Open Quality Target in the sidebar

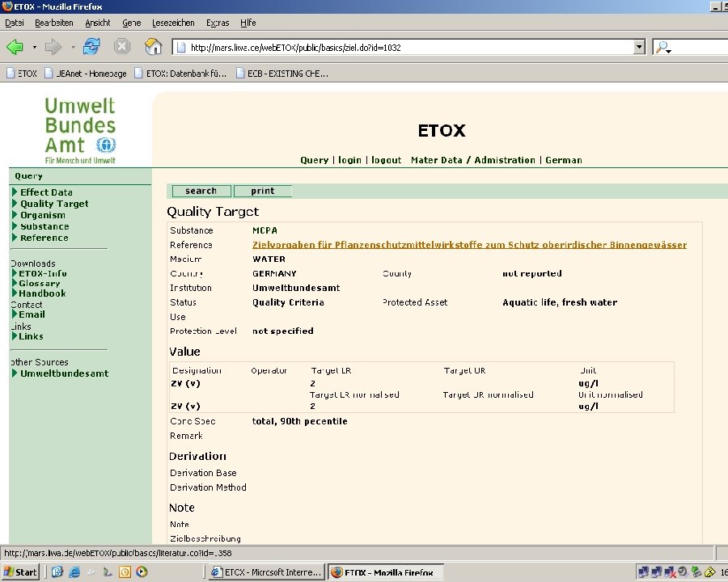tap(54, 204)
